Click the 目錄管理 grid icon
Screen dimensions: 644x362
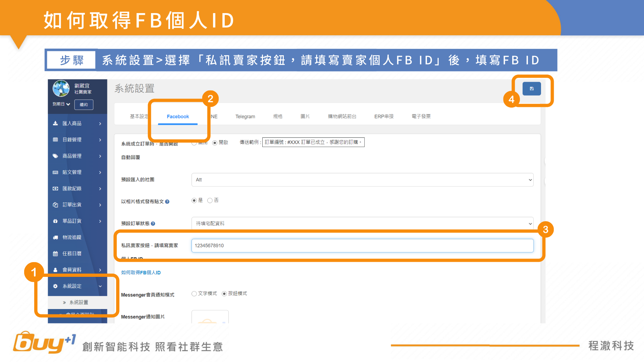tap(55, 140)
